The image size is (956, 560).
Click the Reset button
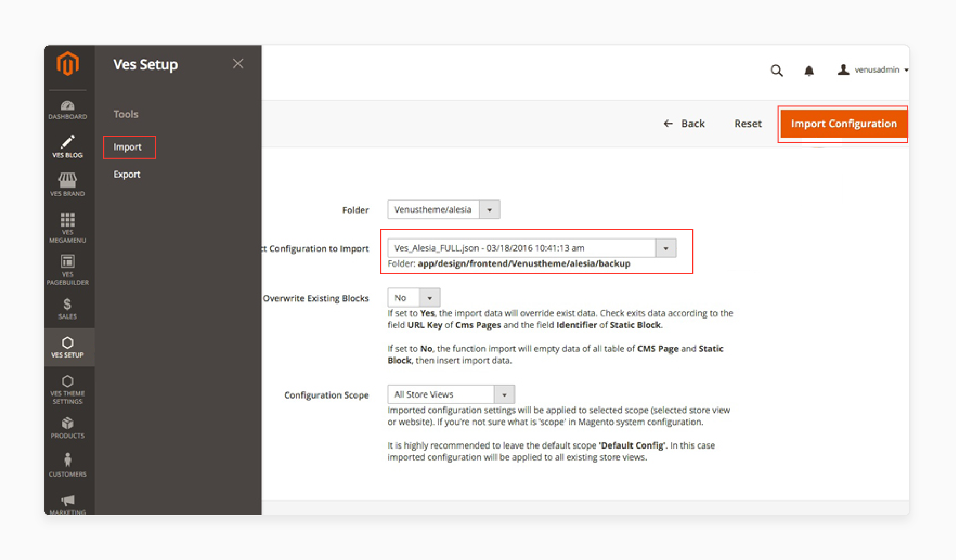pyautogui.click(x=748, y=124)
